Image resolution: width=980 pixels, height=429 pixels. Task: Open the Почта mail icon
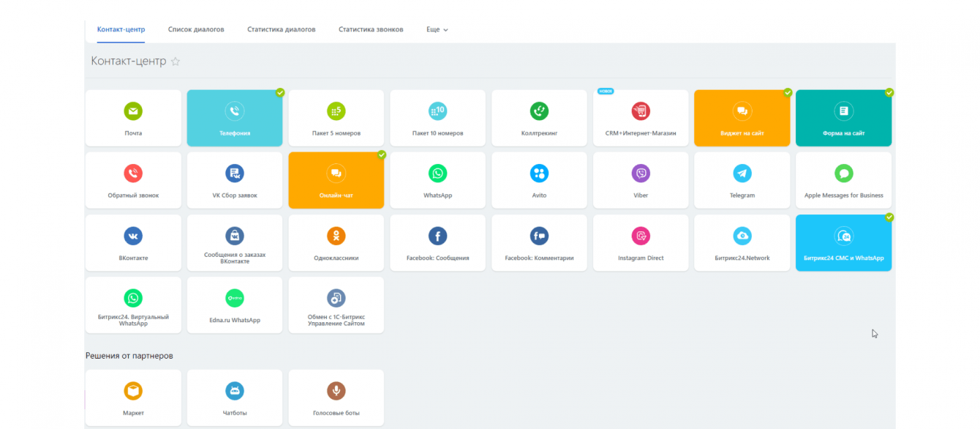[133, 111]
